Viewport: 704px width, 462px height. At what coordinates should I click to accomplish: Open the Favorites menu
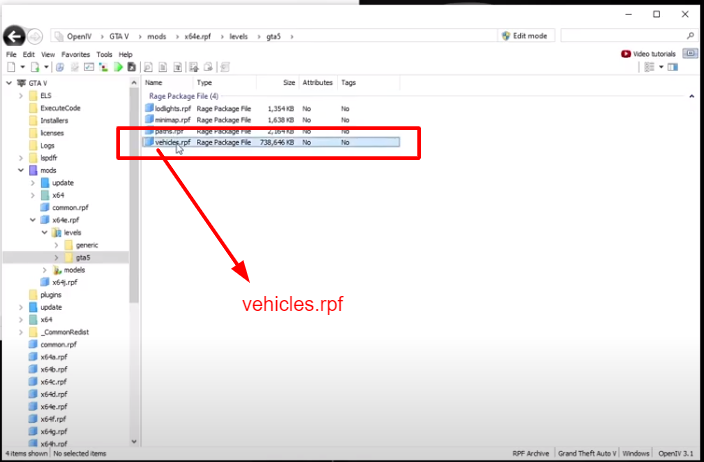[x=75, y=54]
